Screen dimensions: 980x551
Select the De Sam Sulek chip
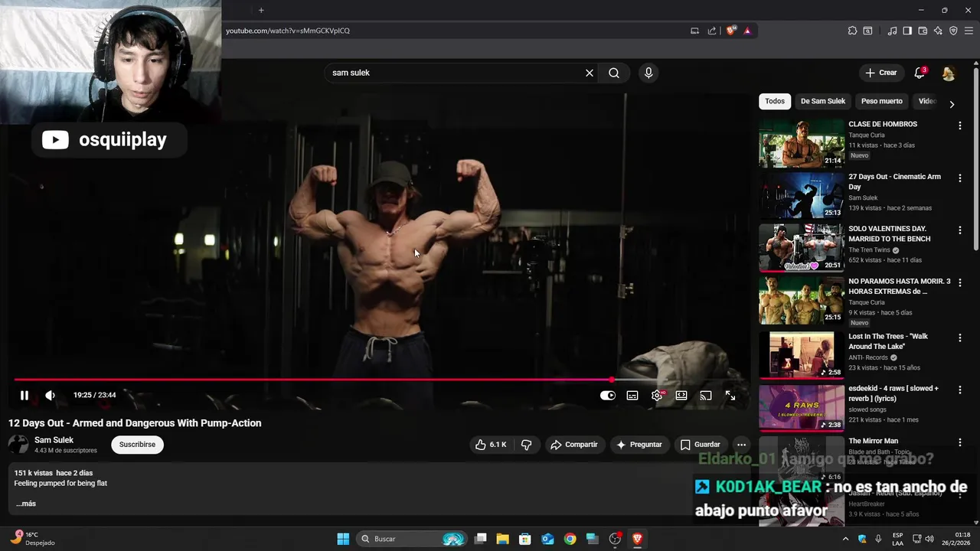pyautogui.click(x=823, y=101)
